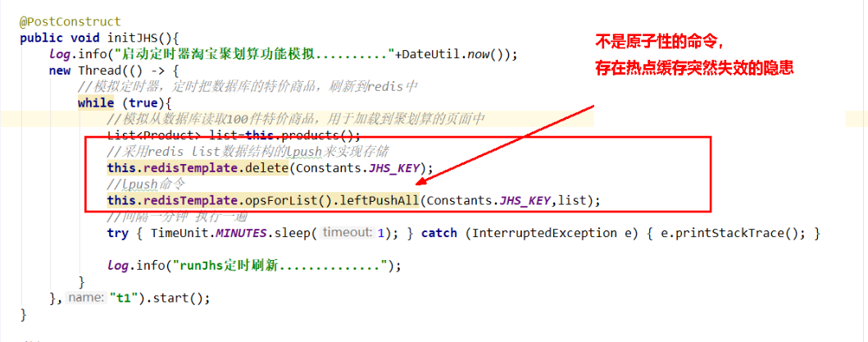Click the this.products() call
Screen dimensions: 868x342
tap(302, 135)
